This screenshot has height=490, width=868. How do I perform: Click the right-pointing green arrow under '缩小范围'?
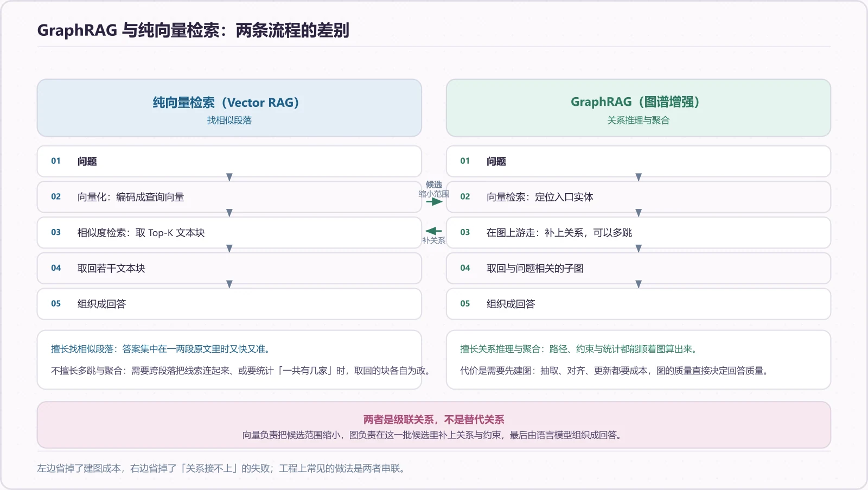click(x=434, y=202)
